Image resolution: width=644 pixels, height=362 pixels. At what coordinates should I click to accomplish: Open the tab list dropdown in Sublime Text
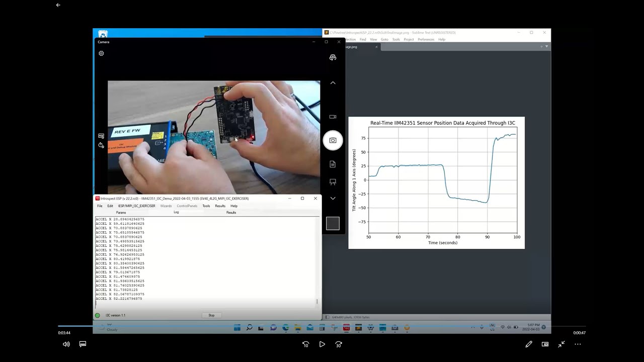coord(547,47)
